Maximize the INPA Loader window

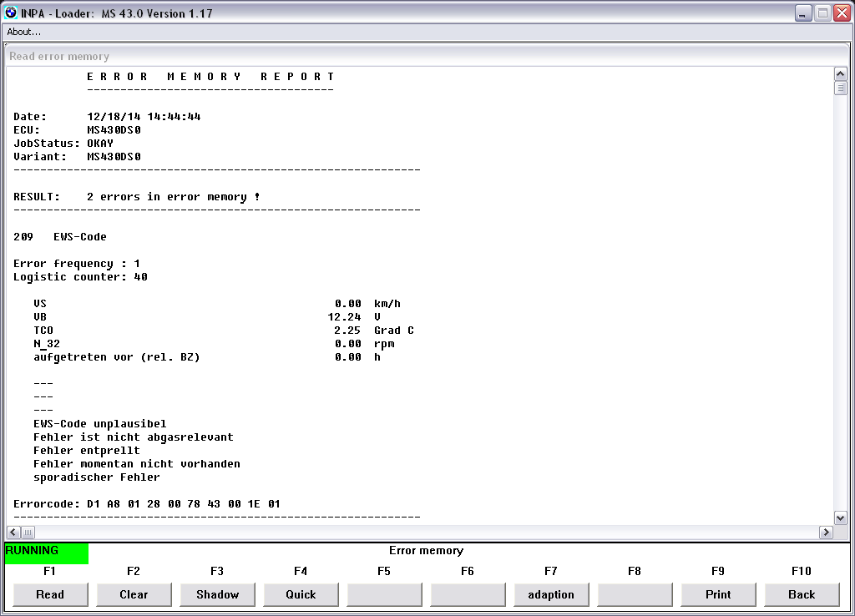(822, 13)
